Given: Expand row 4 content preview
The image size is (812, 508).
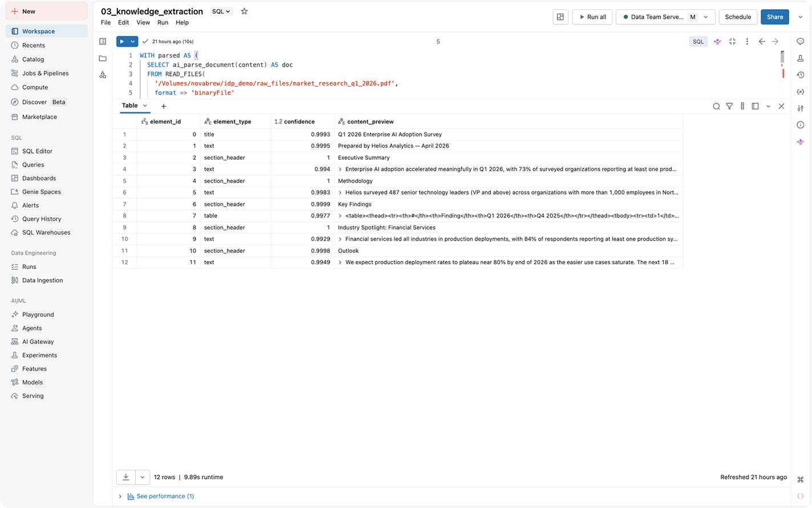Looking at the screenshot, I should (340, 169).
